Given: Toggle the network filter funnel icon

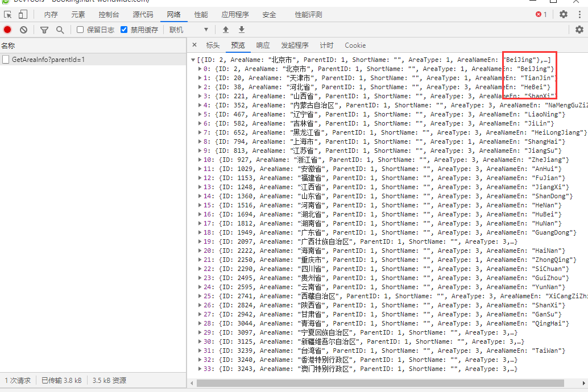Looking at the screenshot, I should 44,30.
